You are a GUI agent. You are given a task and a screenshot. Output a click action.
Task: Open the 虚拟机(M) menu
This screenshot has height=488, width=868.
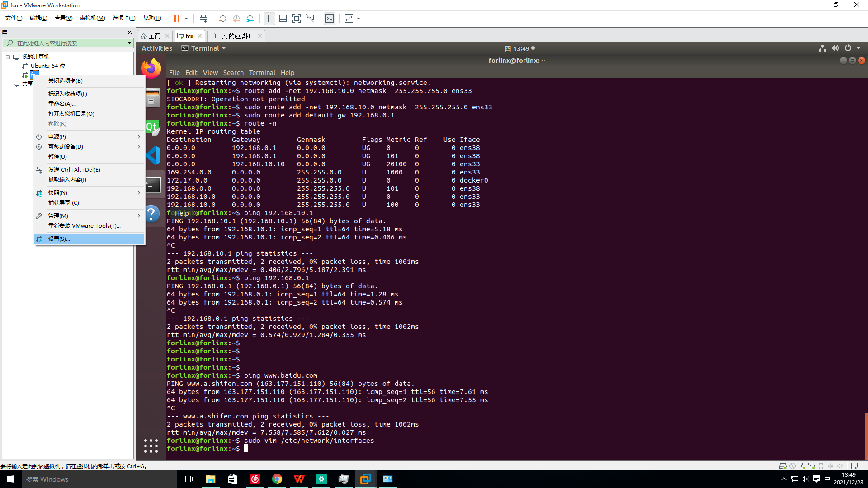[x=92, y=18]
